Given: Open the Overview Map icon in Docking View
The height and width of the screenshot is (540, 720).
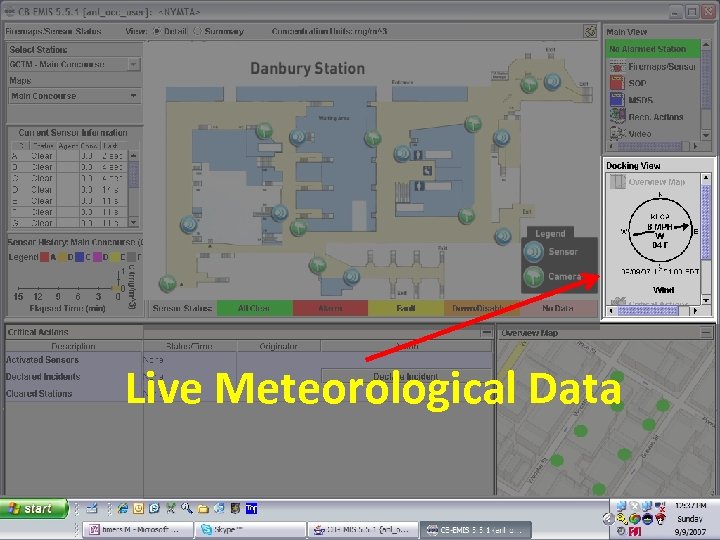Looking at the screenshot, I should coord(617,181).
